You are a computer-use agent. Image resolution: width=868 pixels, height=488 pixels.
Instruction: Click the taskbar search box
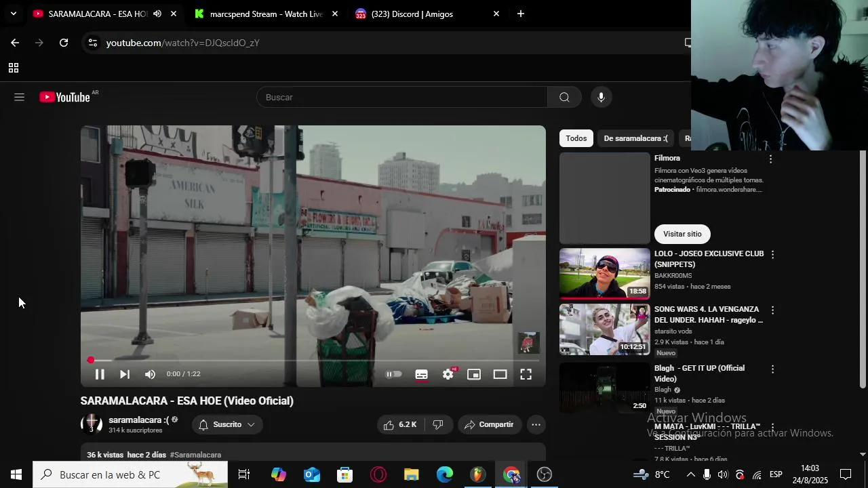130,474
